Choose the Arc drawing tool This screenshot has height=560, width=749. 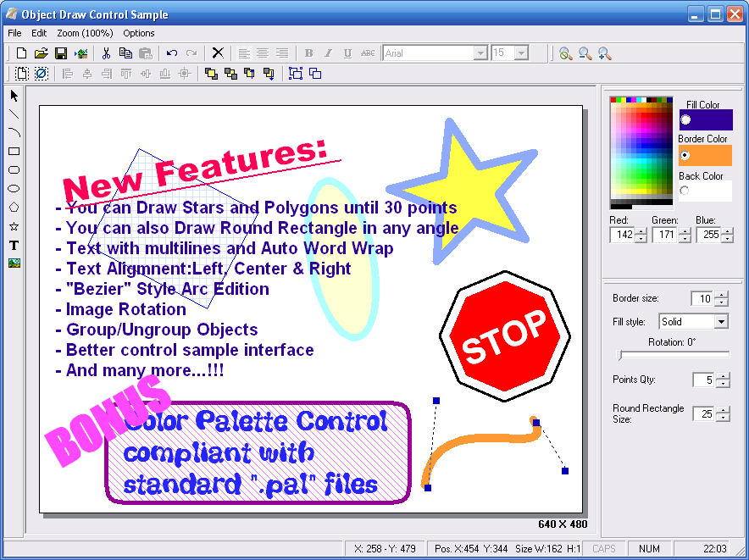(x=14, y=132)
